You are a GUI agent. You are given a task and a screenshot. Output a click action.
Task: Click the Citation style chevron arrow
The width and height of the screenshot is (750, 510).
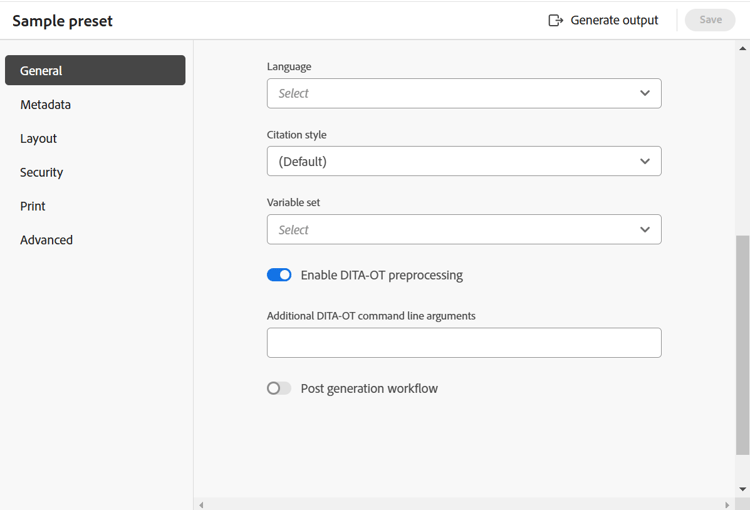(x=645, y=161)
